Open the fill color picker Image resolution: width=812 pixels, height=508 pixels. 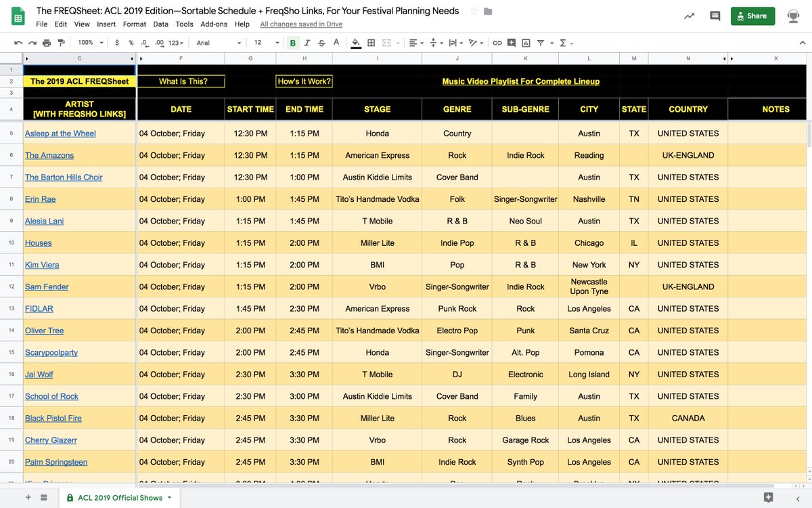point(356,43)
